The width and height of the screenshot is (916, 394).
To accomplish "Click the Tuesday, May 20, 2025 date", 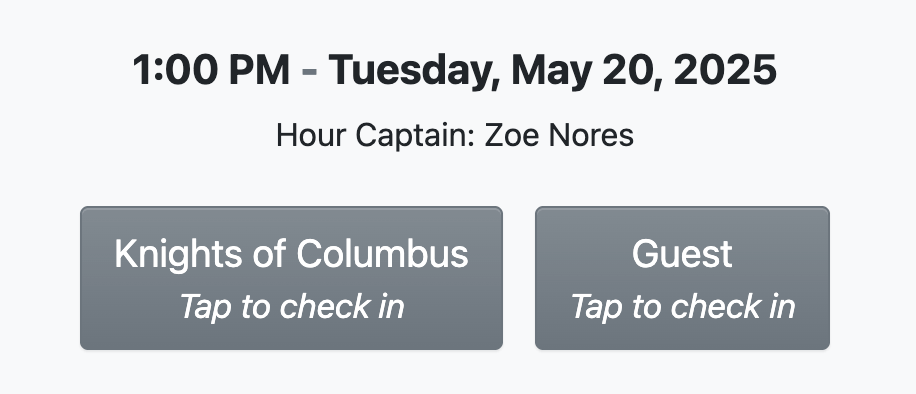I will coord(552,70).
